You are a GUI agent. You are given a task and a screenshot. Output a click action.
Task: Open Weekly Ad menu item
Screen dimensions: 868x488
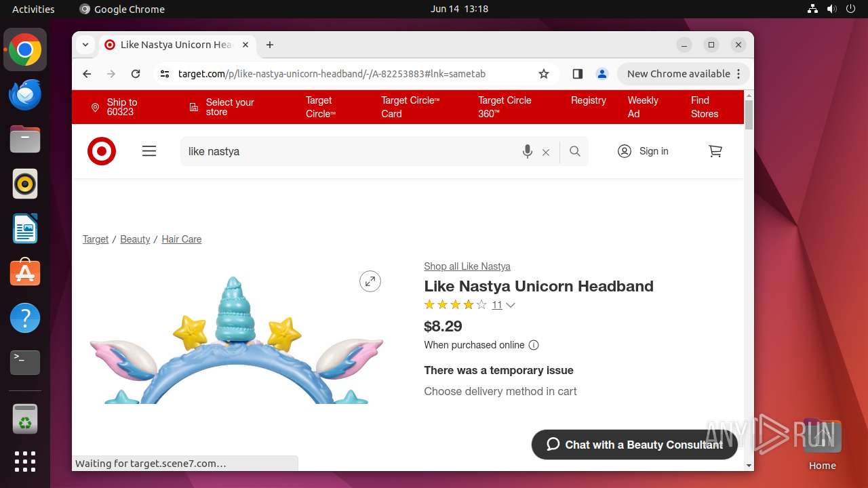643,107
